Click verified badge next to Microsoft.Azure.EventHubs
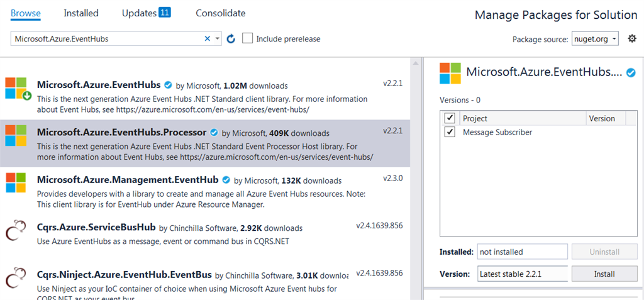This screenshot has width=644, height=300. (x=168, y=86)
